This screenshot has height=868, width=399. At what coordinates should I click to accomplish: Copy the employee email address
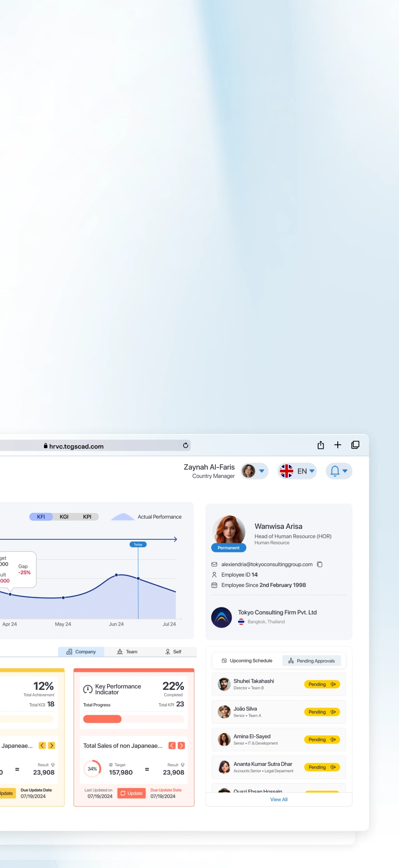point(320,564)
